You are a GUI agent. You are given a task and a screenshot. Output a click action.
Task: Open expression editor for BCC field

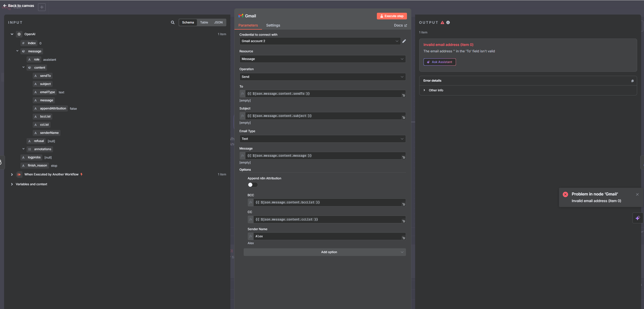click(404, 204)
